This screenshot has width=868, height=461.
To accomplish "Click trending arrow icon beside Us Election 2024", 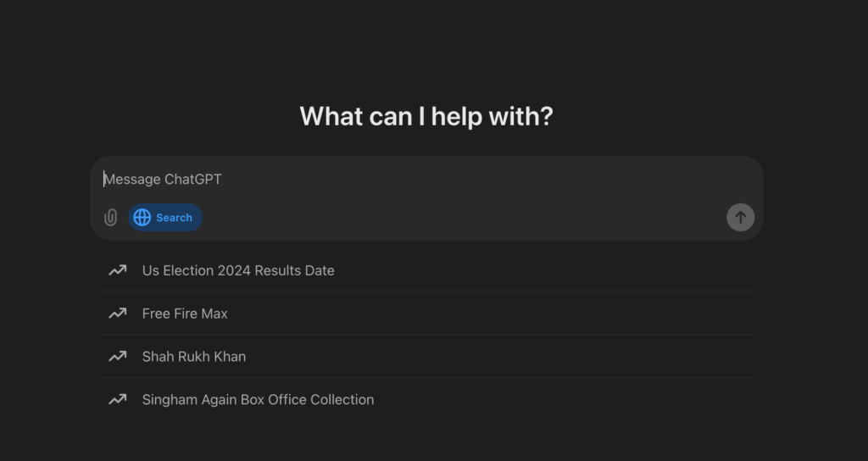I will point(117,270).
